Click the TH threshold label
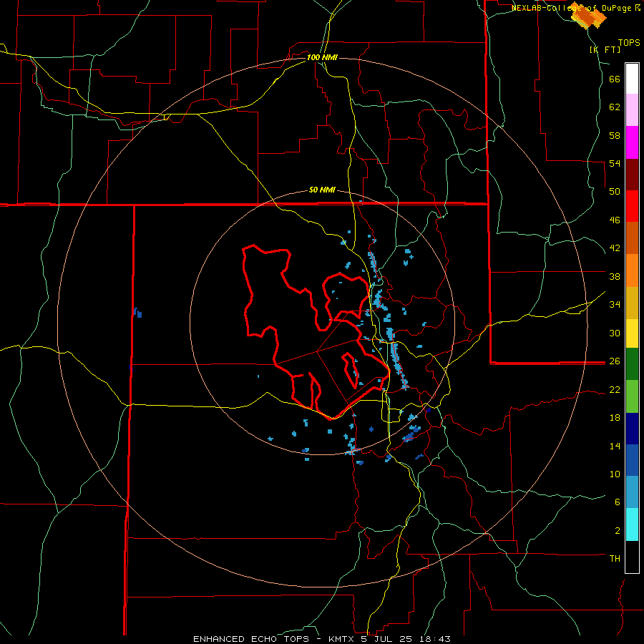 615,559
